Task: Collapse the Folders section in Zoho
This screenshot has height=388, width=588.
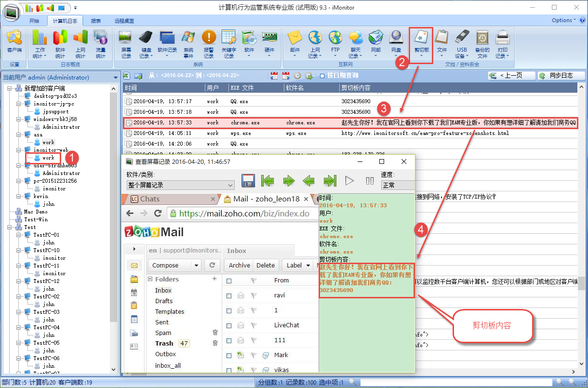Action: 150,280
